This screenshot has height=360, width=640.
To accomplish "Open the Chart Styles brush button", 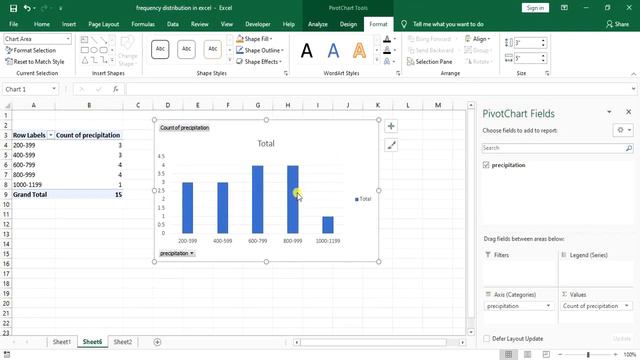I will [391, 145].
